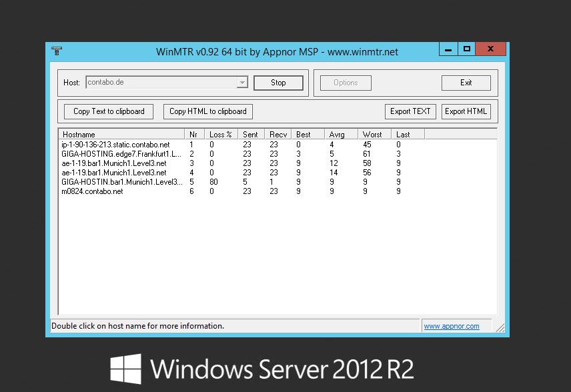Image resolution: width=571 pixels, height=392 pixels.
Task: Select the ip-1-90-136-213.static.contabo.net host row
Action: point(115,144)
